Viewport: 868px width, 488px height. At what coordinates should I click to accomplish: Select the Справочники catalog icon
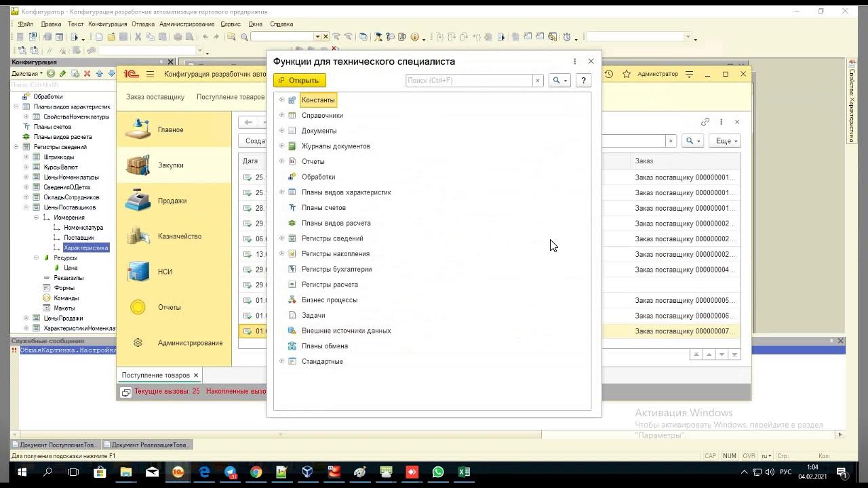coord(292,115)
